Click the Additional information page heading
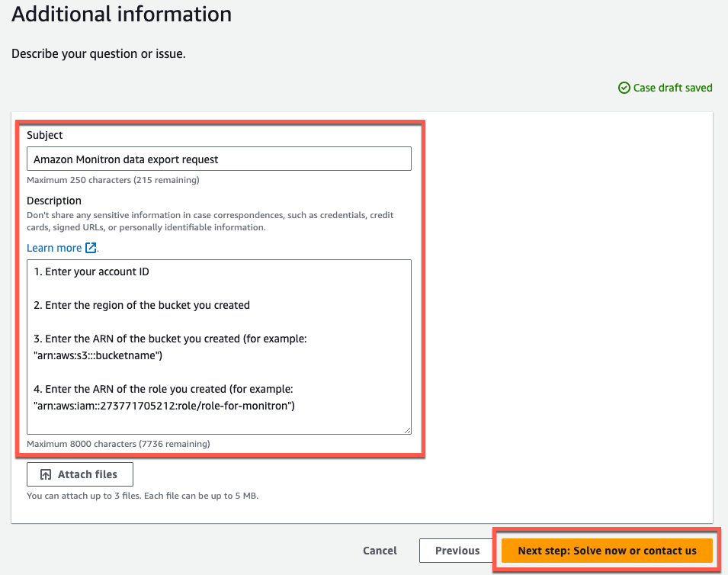This screenshot has height=575, width=728. point(120,14)
